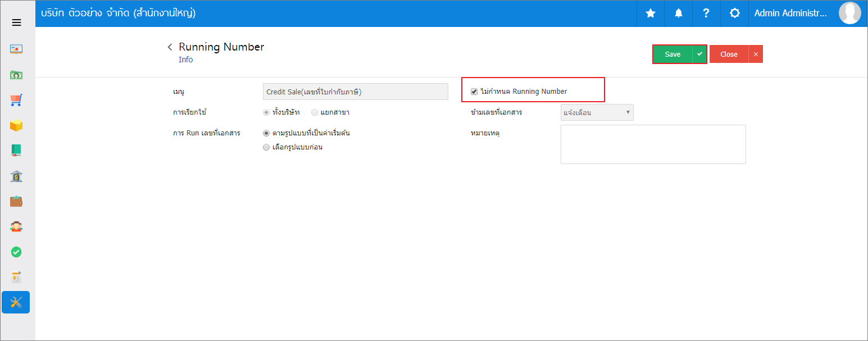868x341 pixels.
Task: Click the favorites star icon
Action: point(651,13)
